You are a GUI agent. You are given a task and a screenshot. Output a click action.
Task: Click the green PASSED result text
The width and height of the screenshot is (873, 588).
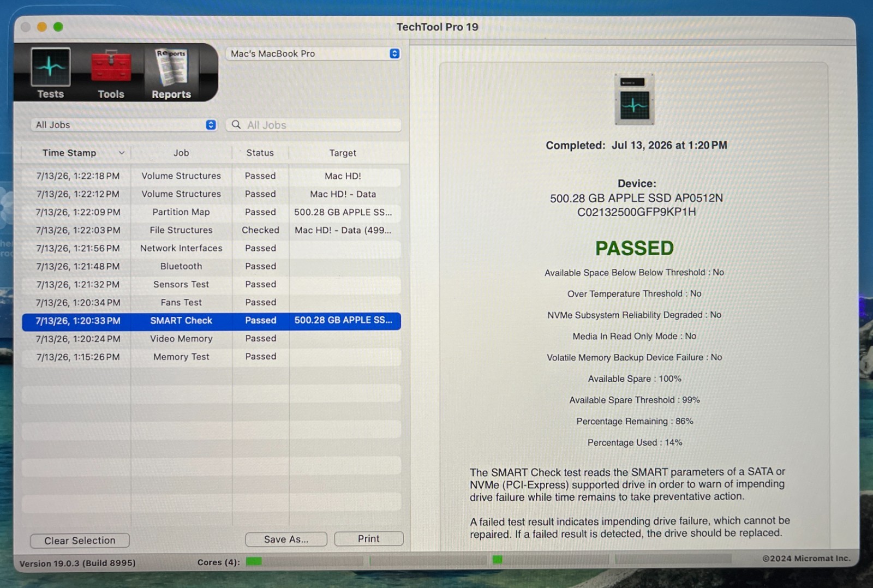click(x=635, y=248)
